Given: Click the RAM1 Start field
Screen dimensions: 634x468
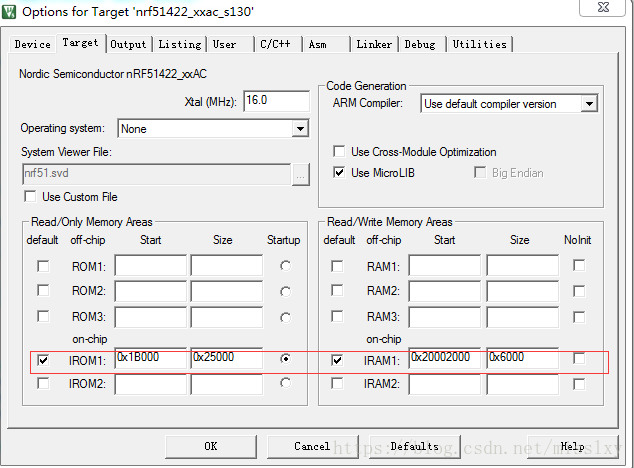Looking at the screenshot, I should [444, 265].
